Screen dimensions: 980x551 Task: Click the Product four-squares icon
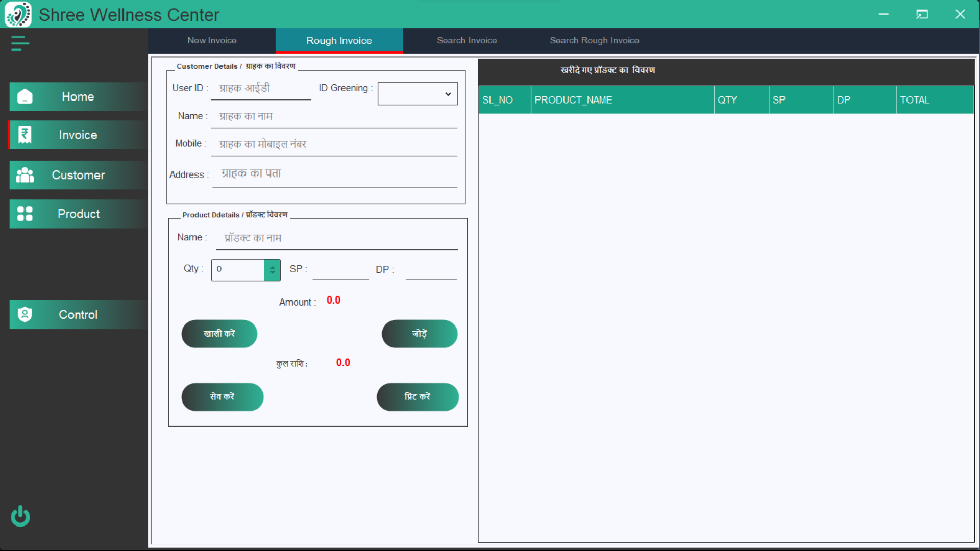point(24,214)
